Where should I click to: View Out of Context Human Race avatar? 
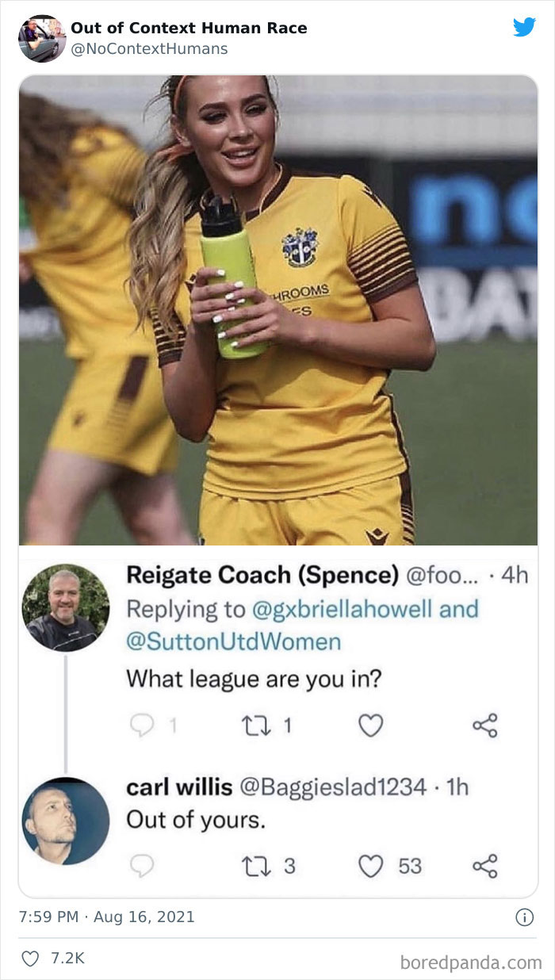tap(42, 38)
